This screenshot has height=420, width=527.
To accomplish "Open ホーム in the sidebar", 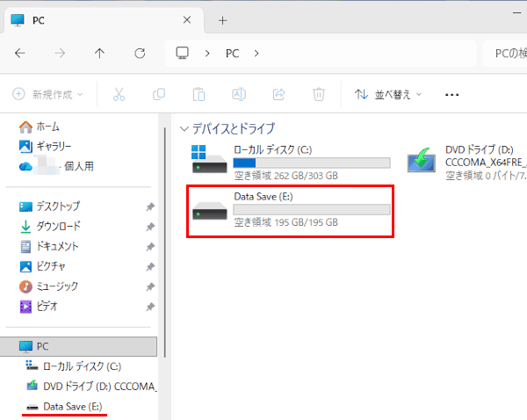I will coord(40,127).
